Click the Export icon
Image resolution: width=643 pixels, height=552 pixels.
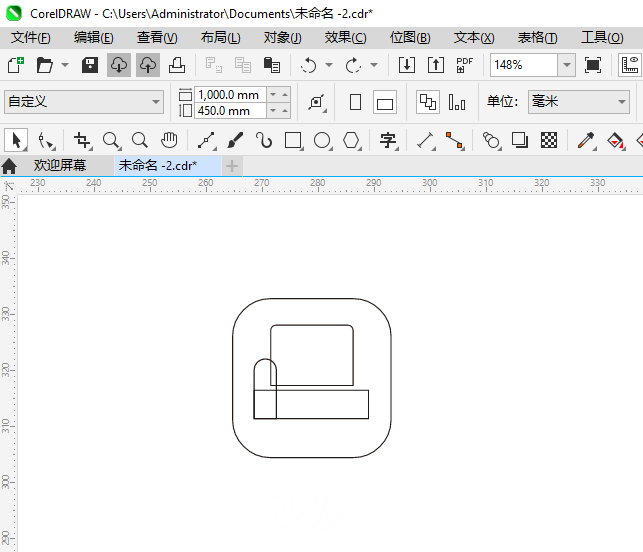pos(436,65)
